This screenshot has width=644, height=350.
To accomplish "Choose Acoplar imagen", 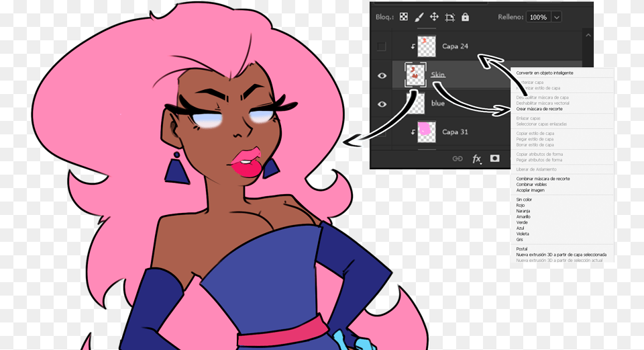I will click(530, 190).
